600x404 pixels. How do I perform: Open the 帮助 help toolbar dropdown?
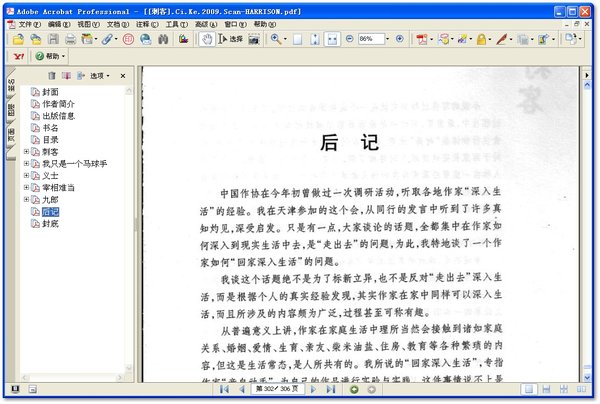(x=50, y=56)
